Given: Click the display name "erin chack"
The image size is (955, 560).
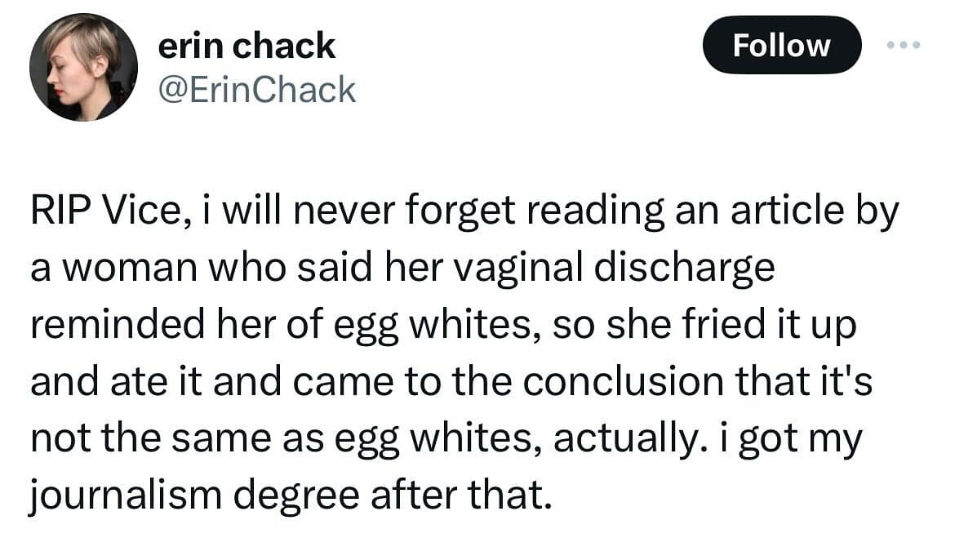Looking at the screenshot, I should click(247, 46).
